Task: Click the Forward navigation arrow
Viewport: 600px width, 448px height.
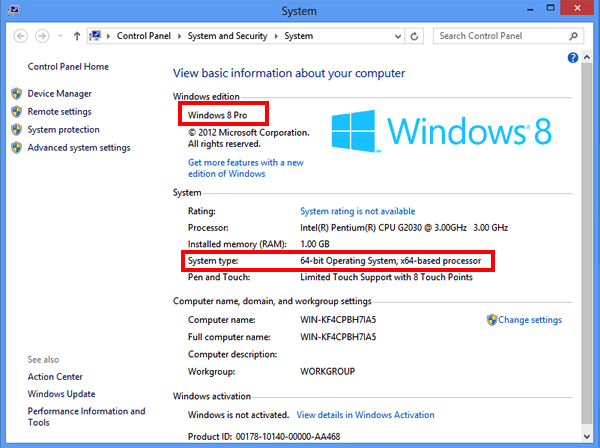Action: (42, 36)
